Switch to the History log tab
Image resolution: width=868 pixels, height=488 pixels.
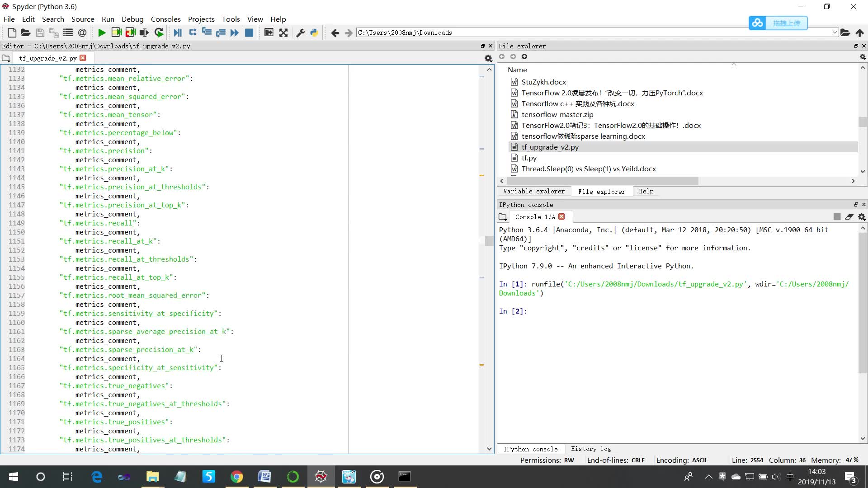coord(590,449)
